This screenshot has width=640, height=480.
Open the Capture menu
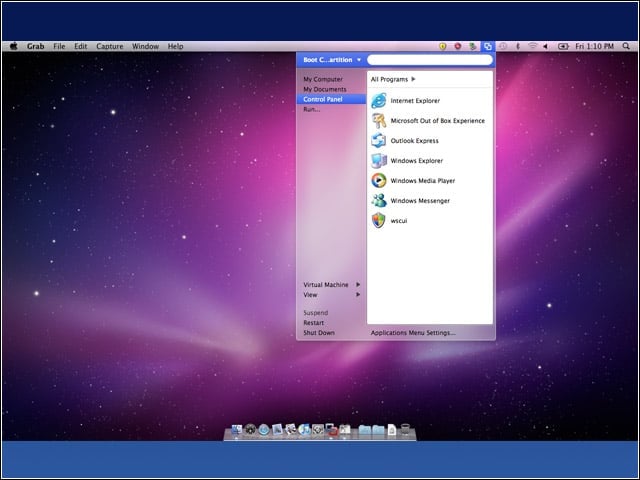pyautogui.click(x=109, y=47)
